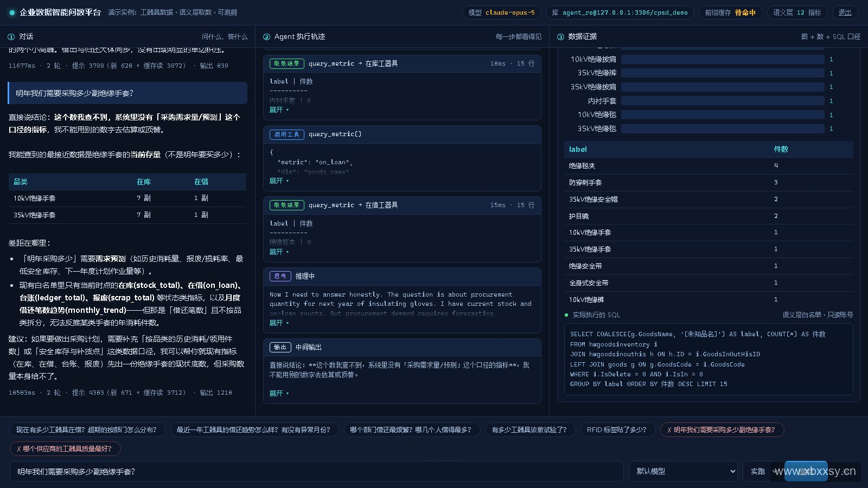Click the circled 2 icon beside Agent 执行轨迹
Viewport: 868px width, 488px height.
click(x=266, y=37)
